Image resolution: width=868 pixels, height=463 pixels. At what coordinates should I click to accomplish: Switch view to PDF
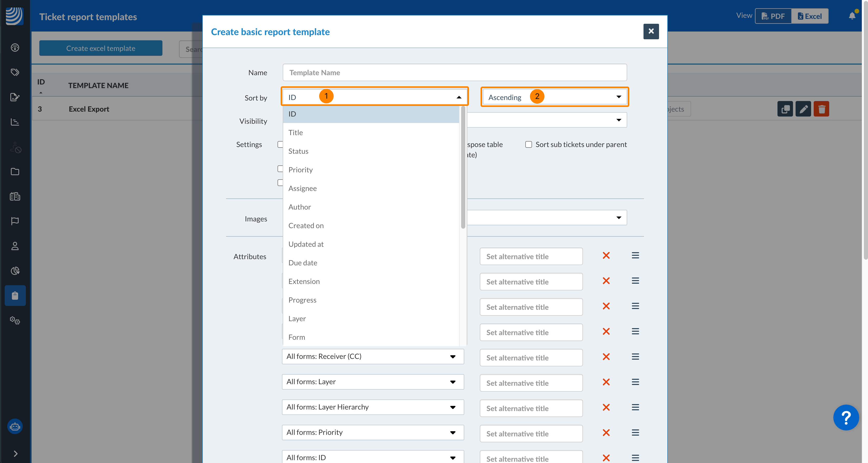coord(773,16)
